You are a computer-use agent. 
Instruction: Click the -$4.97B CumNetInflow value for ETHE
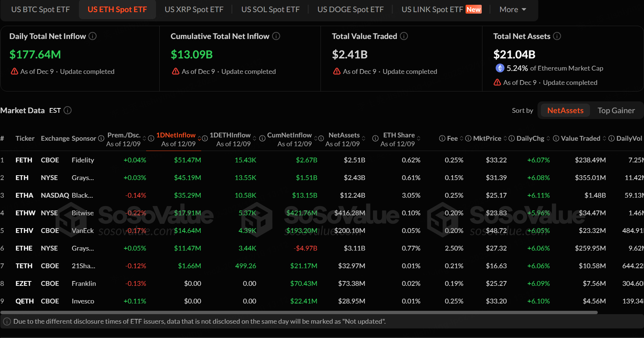tap(305, 248)
